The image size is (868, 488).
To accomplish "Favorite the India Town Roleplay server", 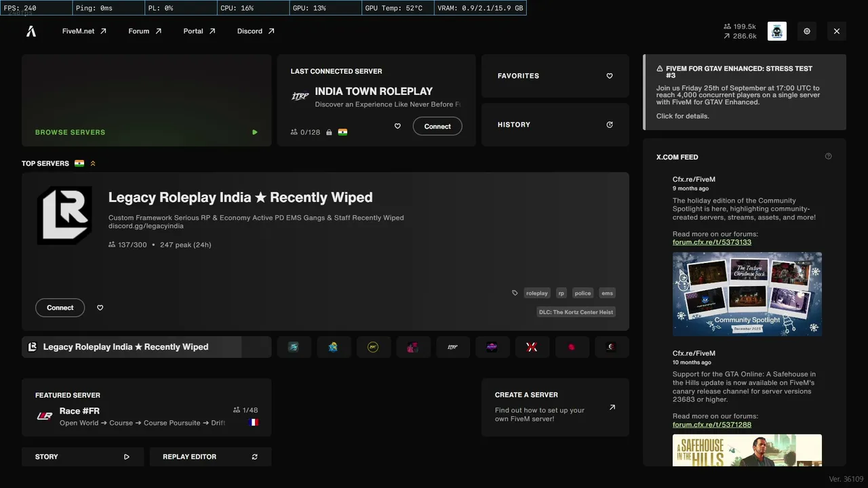I will pos(397,126).
